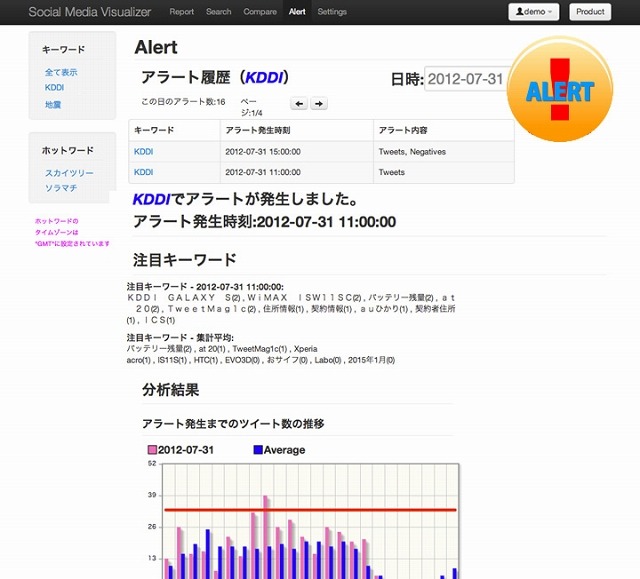Open the Search menu item
Viewport: 640px width, 579px height.
click(218, 12)
